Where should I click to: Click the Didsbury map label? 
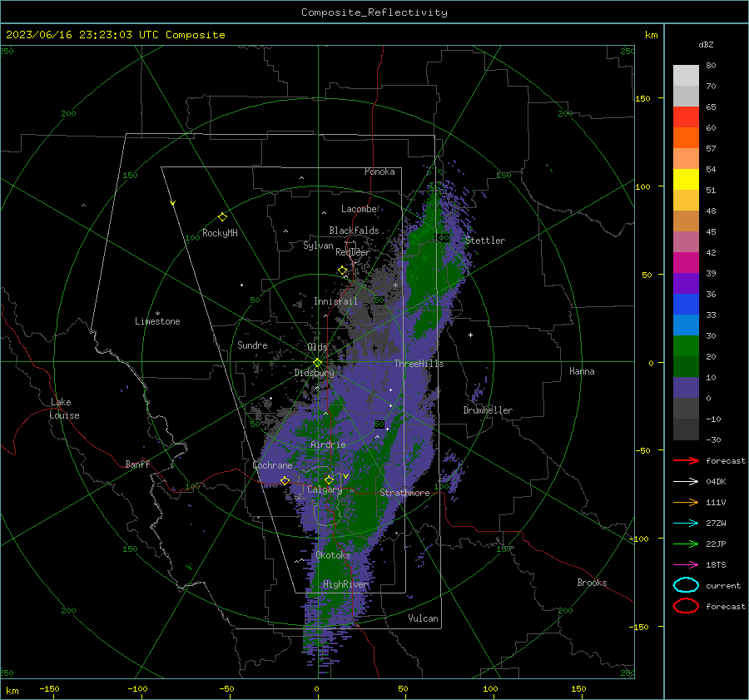pos(314,373)
